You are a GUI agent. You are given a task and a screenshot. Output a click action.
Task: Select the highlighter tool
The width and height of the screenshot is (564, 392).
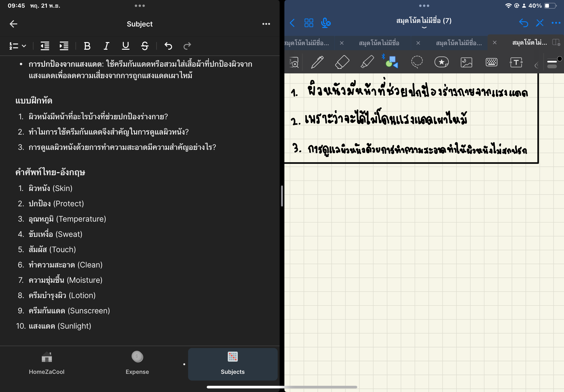click(x=367, y=62)
